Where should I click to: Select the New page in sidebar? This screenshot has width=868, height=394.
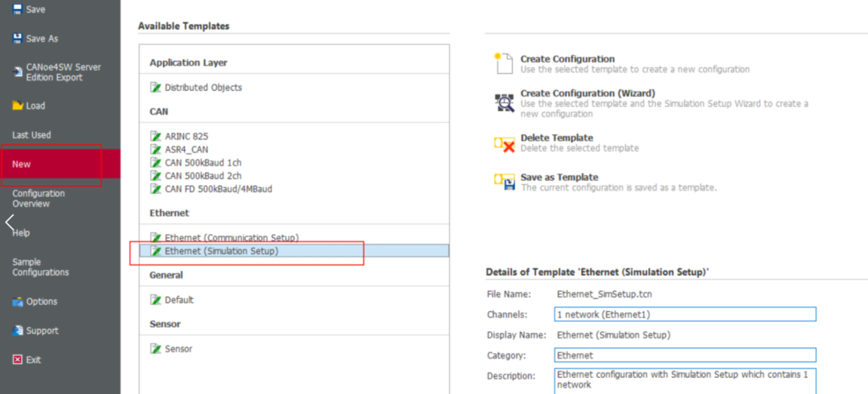pyautogui.click(x=59, y=164)
